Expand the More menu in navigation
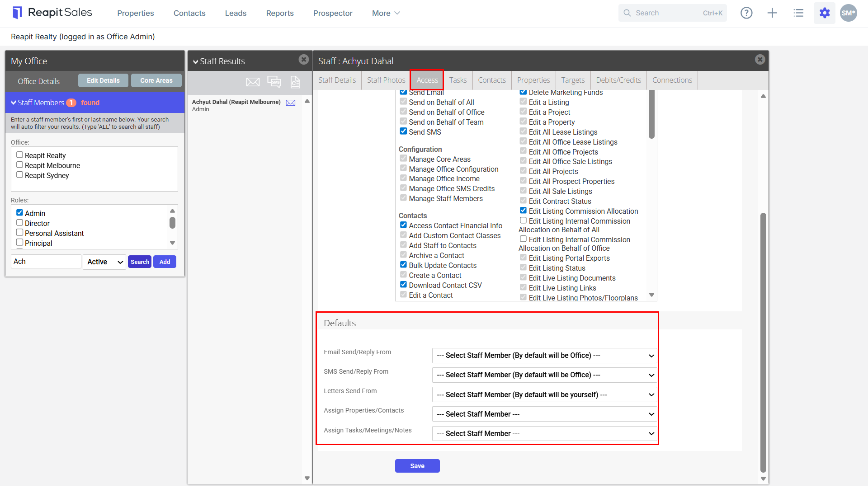 coord(386,13)
